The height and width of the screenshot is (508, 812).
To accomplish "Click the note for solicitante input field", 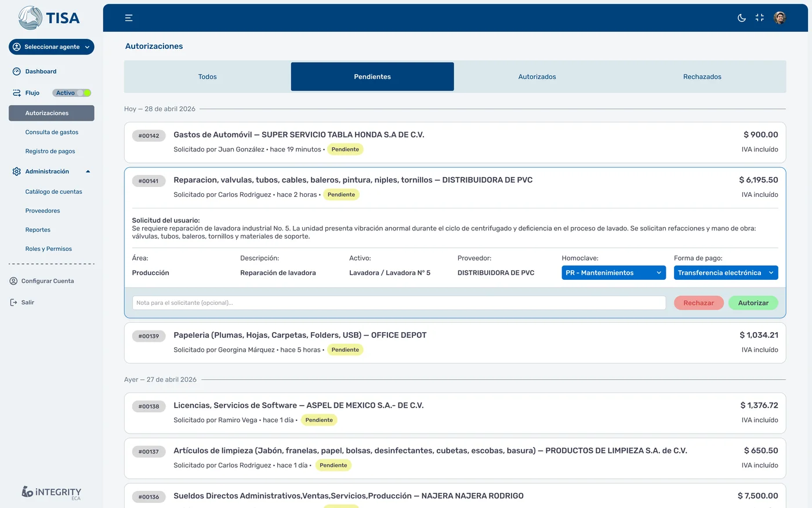I will pyautogui.click(x=399, y=303).
